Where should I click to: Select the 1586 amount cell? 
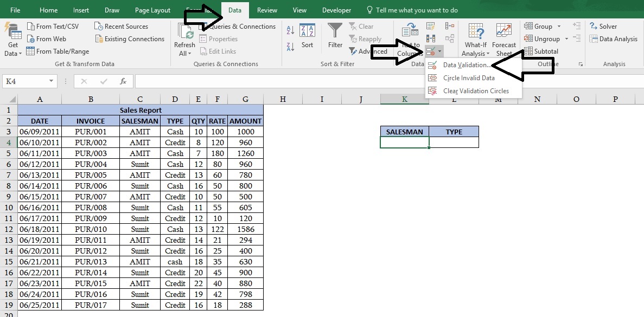tap(246, 229)
